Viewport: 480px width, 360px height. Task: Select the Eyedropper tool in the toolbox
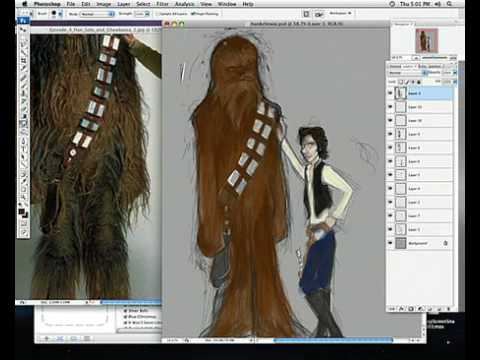pyautogui.click(x=24, y=181)
